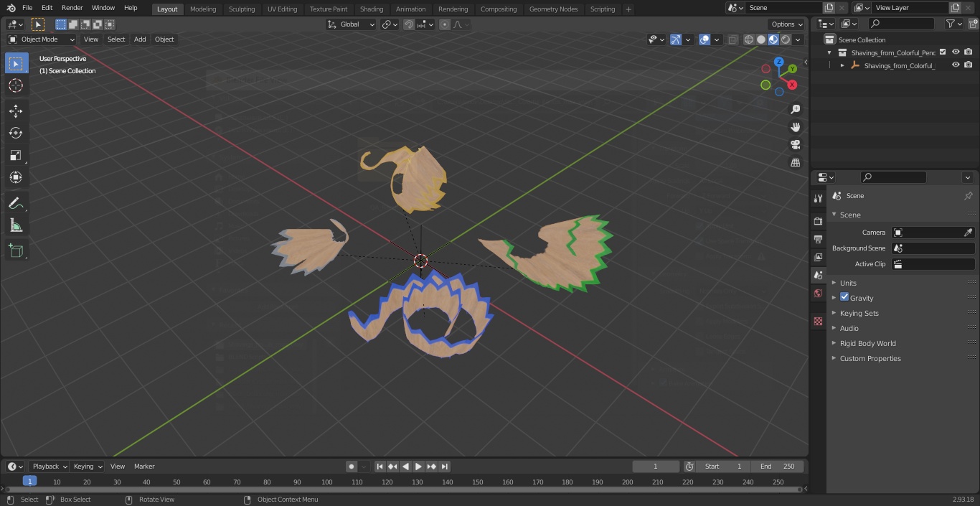The height and width of the screenshot is (506, 980).
Task: Enable the Gravity checkbox
Action: pyautogui.click(x=844, y=297)
